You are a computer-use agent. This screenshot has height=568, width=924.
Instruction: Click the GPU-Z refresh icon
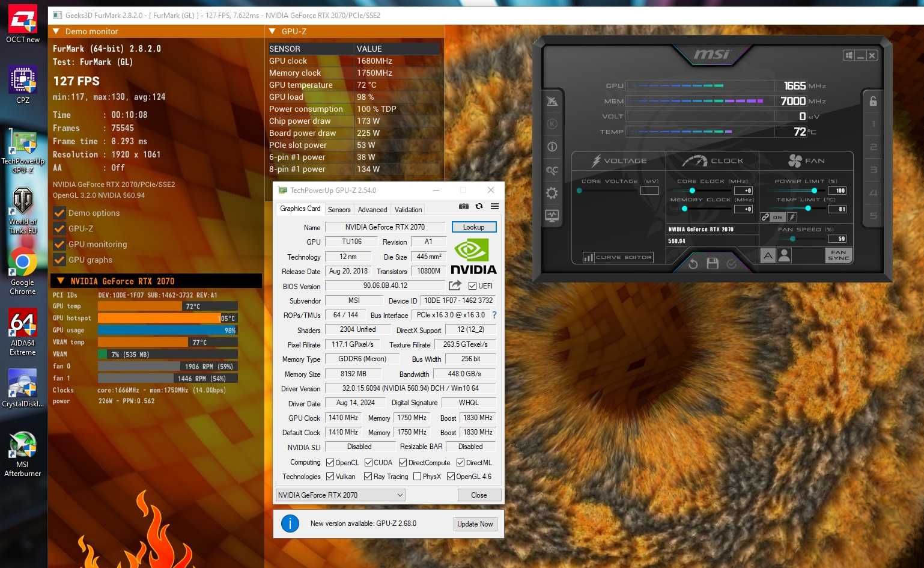tap(479, 206)
